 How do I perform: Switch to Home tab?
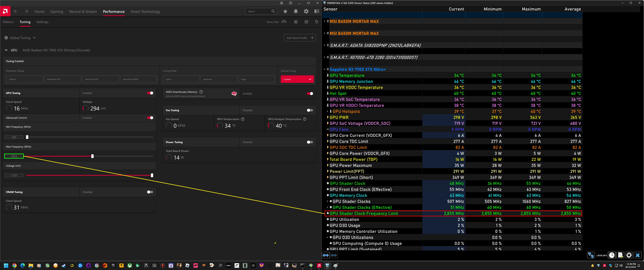pyautogui.click(x=39, y=11)
